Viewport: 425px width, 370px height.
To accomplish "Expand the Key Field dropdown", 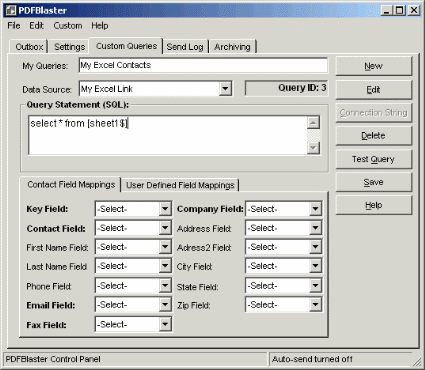I will point(165,209).
